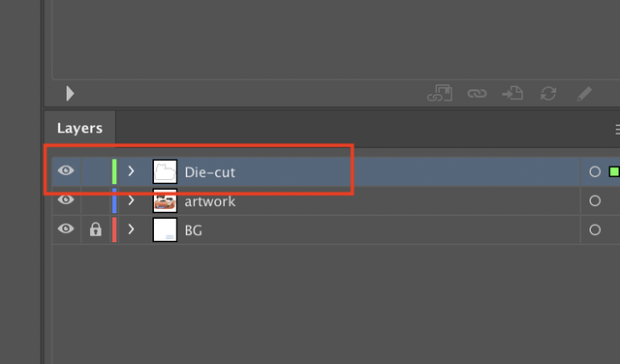Expand the Die-cut layer contents
The width and height of the screenshot is (620, 364).
[x=131, y=171]
